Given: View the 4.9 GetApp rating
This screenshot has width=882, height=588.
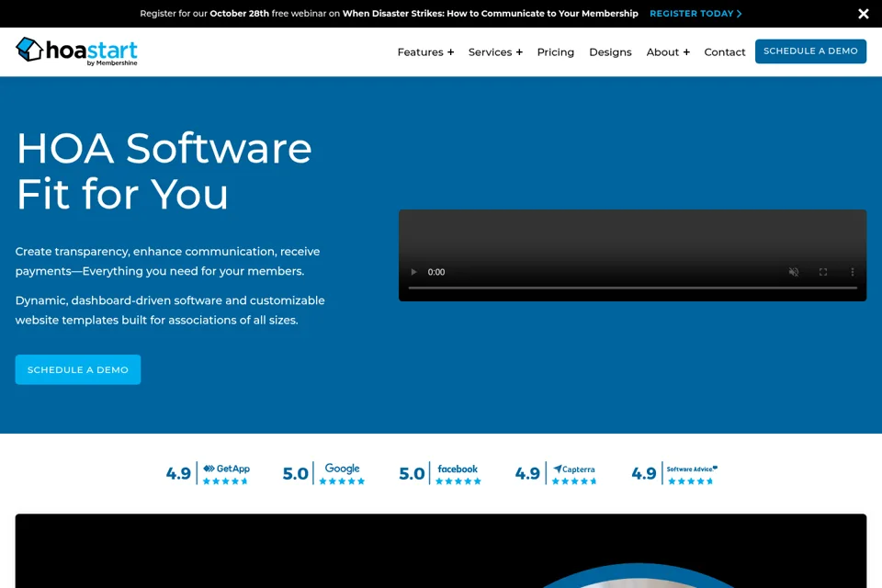Looking at the screenshot, I should click(x=208, y=473).
